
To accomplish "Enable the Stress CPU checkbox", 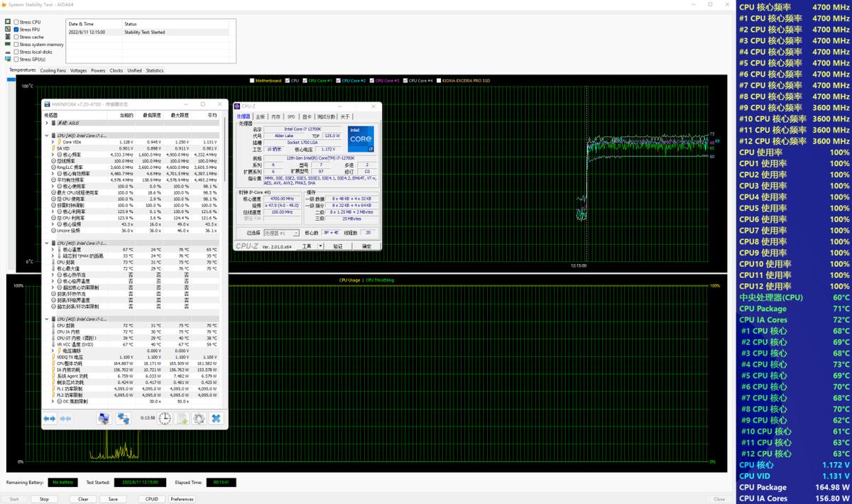I will tap(16, 22).
